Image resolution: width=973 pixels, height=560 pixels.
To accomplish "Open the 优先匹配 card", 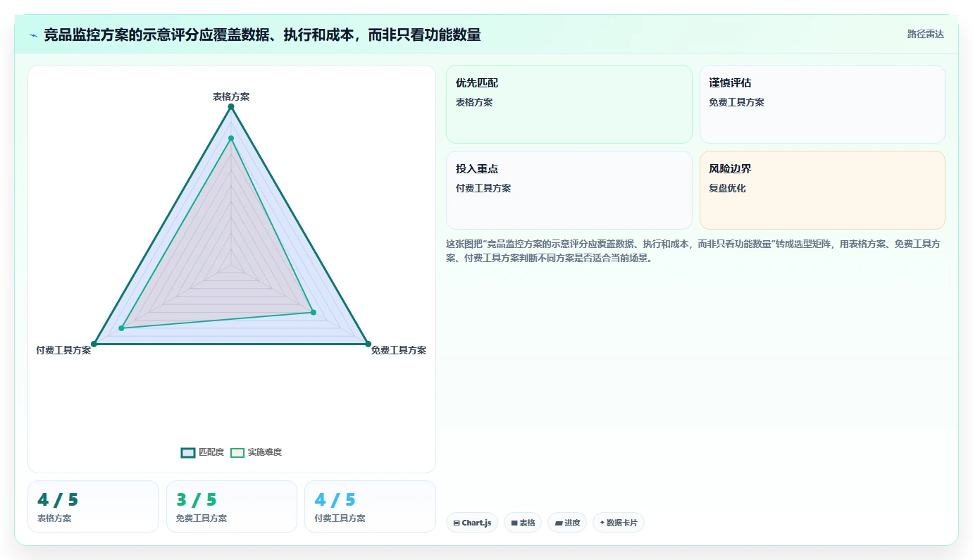I will click(x=569, y=104).
